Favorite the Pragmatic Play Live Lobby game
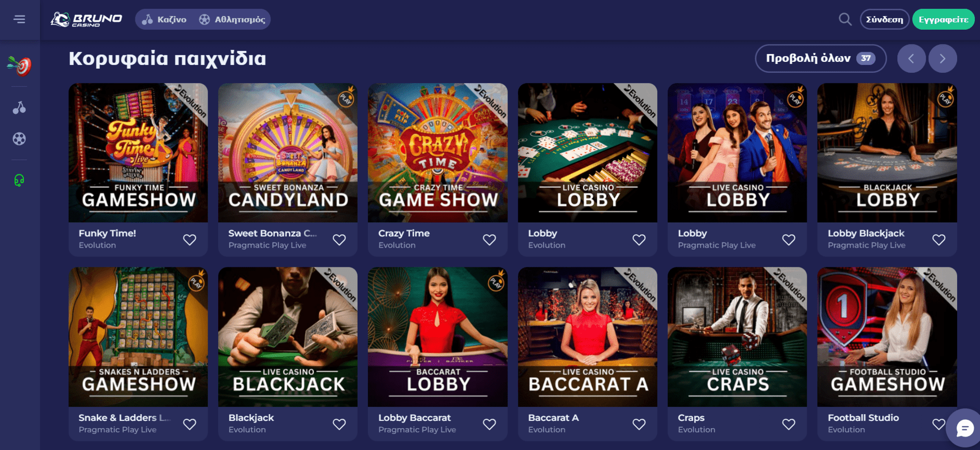 [789, 240]
